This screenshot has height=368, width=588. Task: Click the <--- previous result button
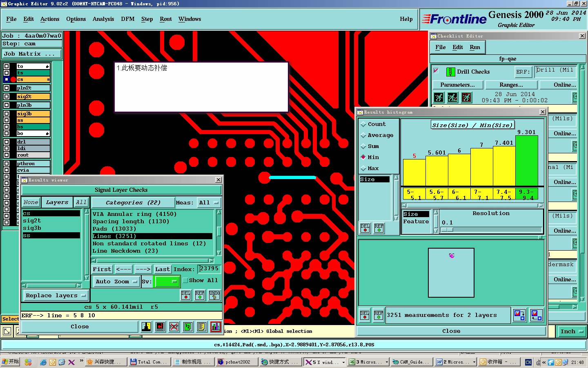(123, 269)
